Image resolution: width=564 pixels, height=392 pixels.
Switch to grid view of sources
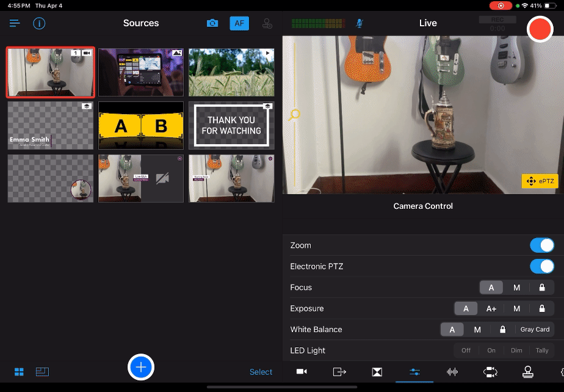(19, 372)
